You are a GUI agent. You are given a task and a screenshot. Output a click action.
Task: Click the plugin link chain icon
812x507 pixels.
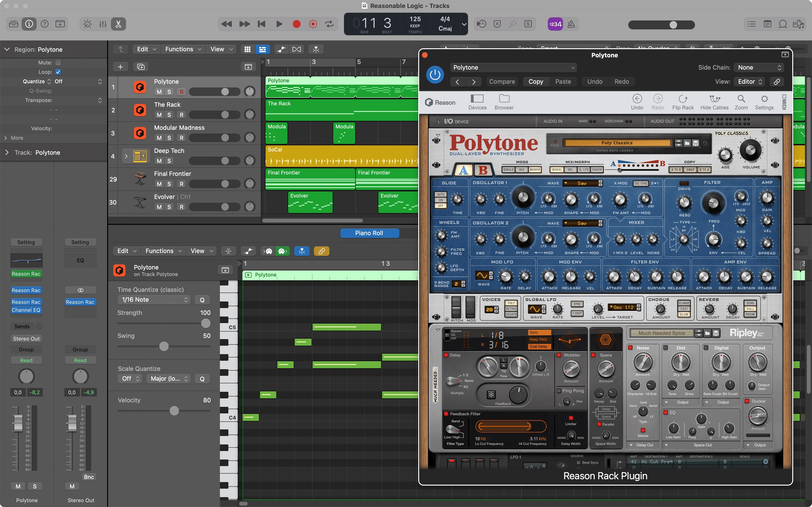tap(777, 81)
